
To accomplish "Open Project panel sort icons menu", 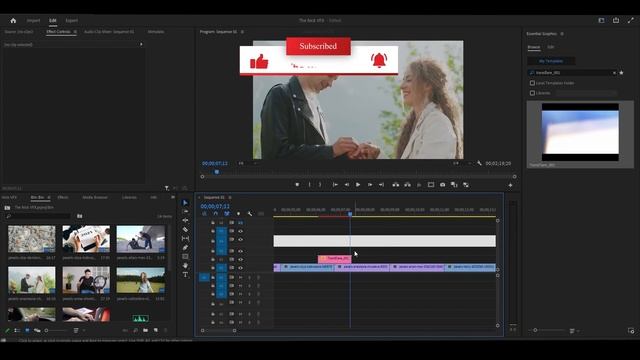I will click(x=76, y=330).
